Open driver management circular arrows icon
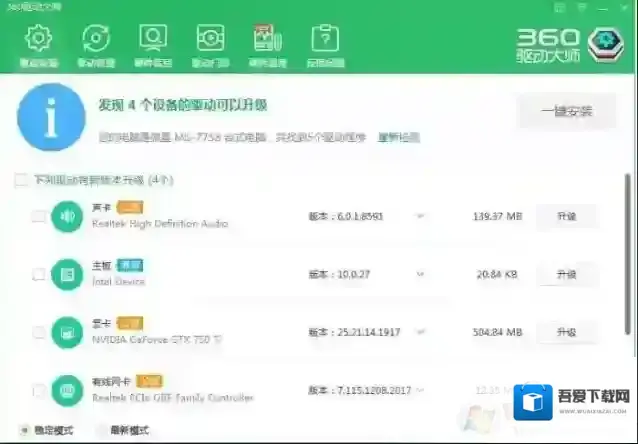 [96, 44]
